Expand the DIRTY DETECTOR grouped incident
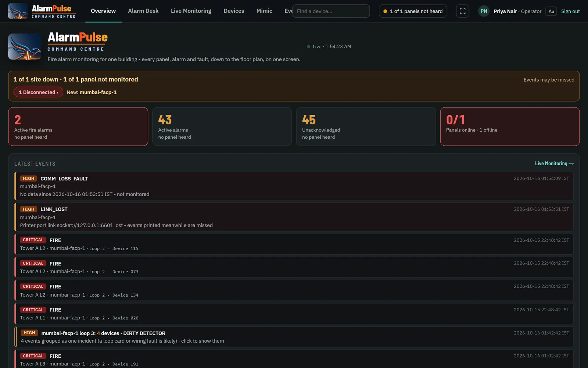 coord(294,337)
